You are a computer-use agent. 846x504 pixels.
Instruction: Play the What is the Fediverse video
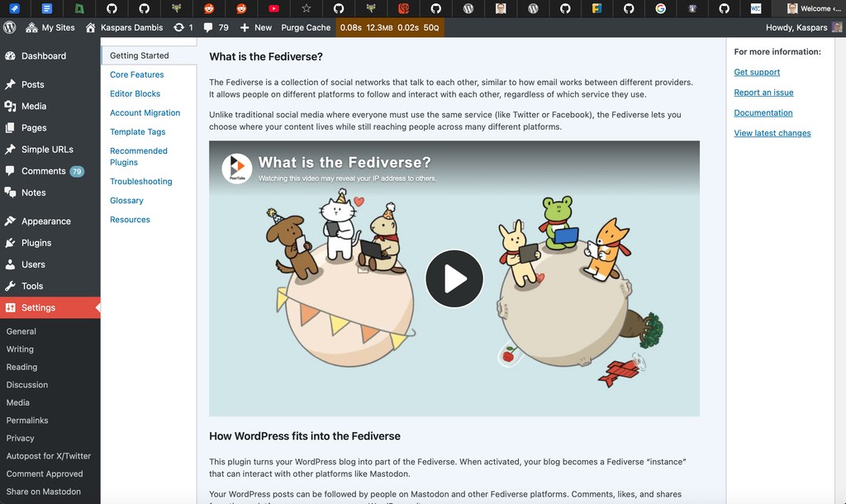pyautogui.click(x=454, y=278)
